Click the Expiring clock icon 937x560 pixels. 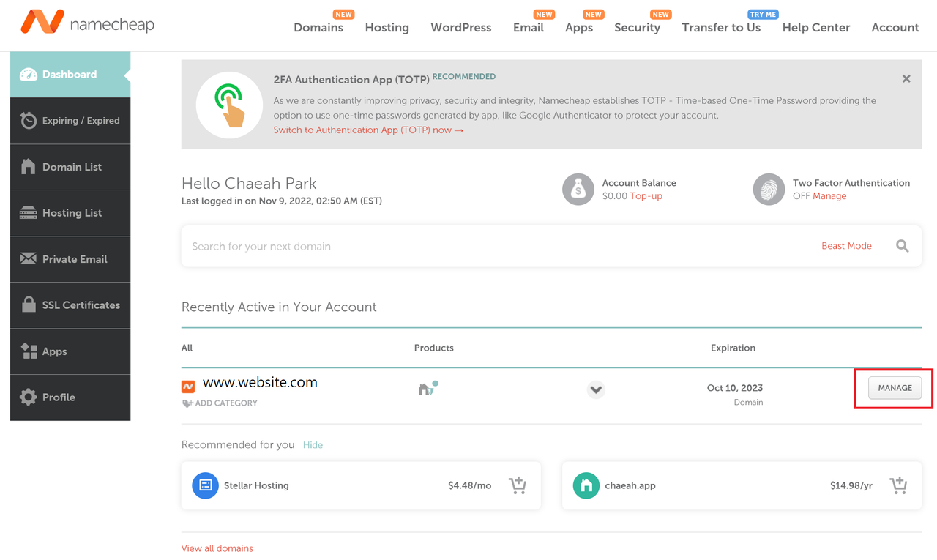click(29, 120)
